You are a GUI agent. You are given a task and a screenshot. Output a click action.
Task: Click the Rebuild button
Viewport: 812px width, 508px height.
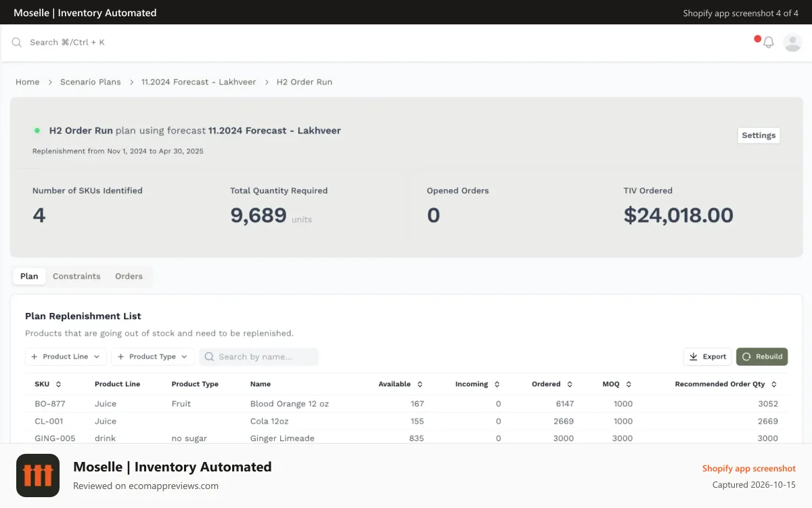(x=762, y=356)
